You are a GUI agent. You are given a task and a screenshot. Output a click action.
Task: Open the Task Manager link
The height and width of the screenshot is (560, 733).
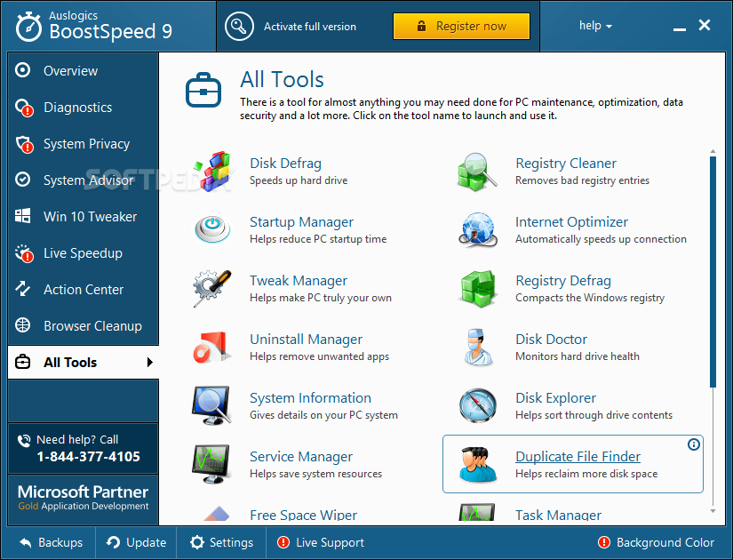coord(558,515)
